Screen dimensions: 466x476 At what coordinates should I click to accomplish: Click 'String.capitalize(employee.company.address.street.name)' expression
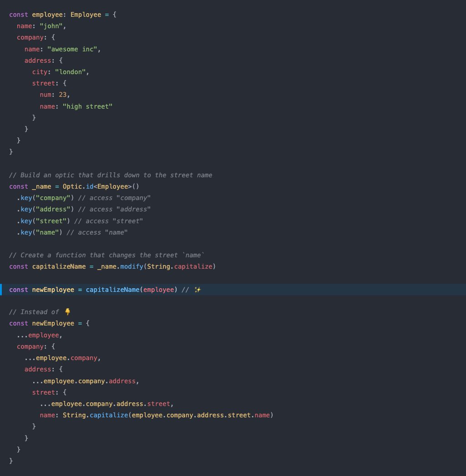point(168,415)
